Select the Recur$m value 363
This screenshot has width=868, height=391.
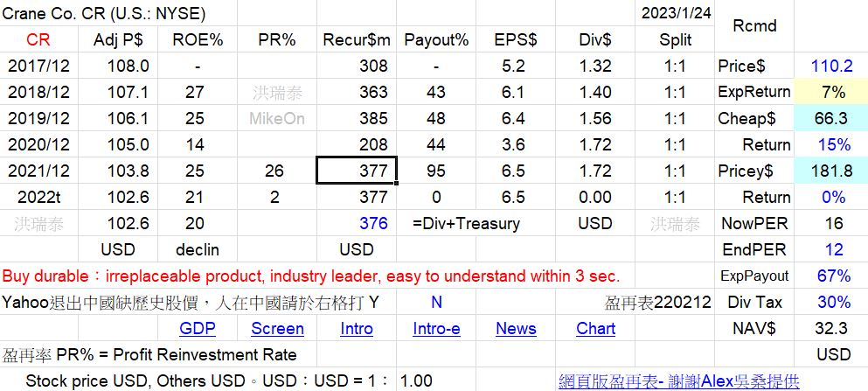coord(356,92)
